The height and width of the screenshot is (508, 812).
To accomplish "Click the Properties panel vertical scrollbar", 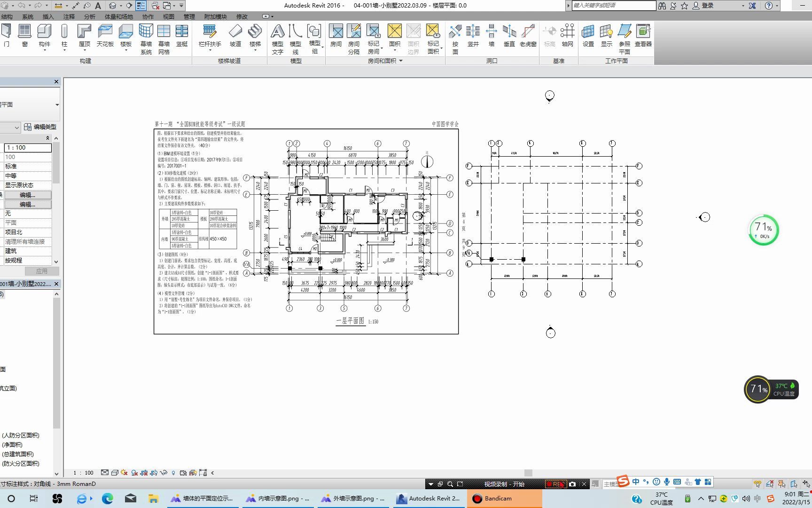I will pyautogui.click(x=56, y=200).
